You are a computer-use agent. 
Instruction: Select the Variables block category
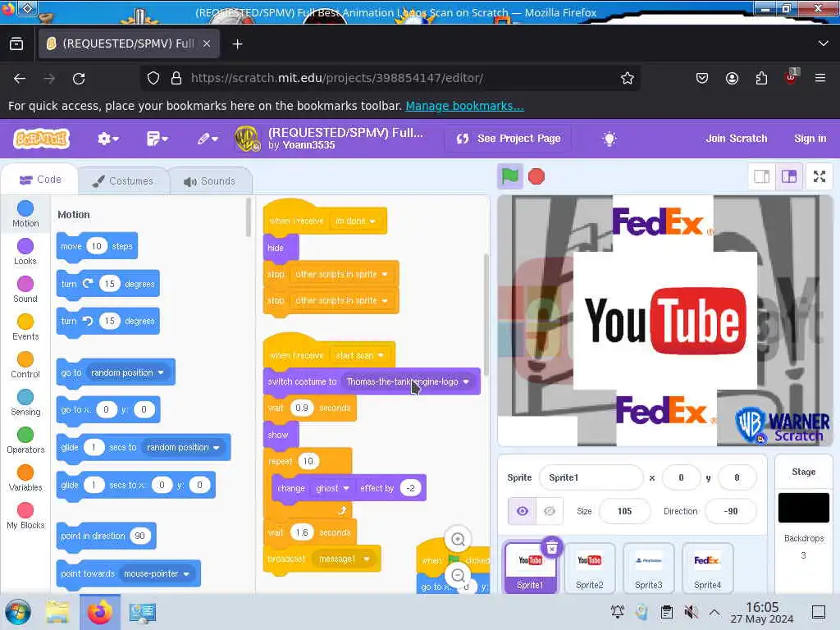click(x=25, y=478)
